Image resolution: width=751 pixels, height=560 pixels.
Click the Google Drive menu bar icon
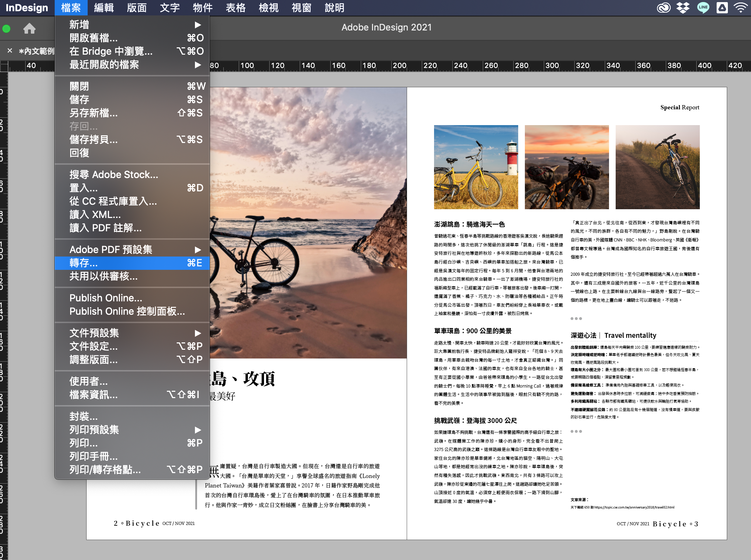pyautogui.click(x=722, y=7)
